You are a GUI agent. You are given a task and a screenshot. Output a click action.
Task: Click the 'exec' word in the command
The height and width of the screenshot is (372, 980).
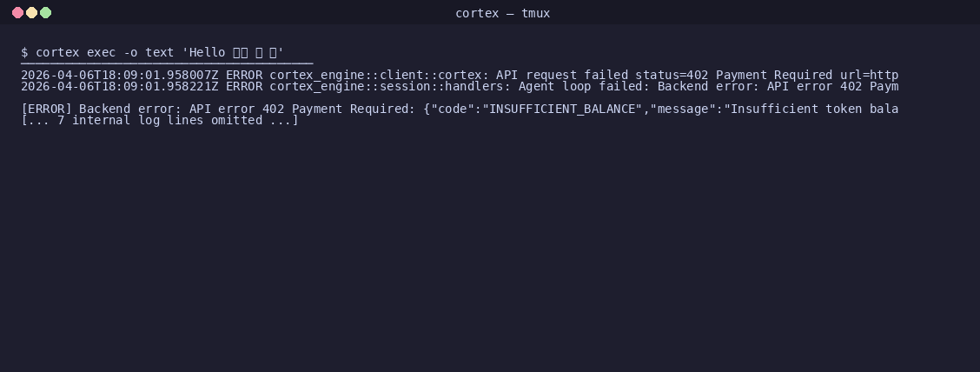click(x=102, y=52)
